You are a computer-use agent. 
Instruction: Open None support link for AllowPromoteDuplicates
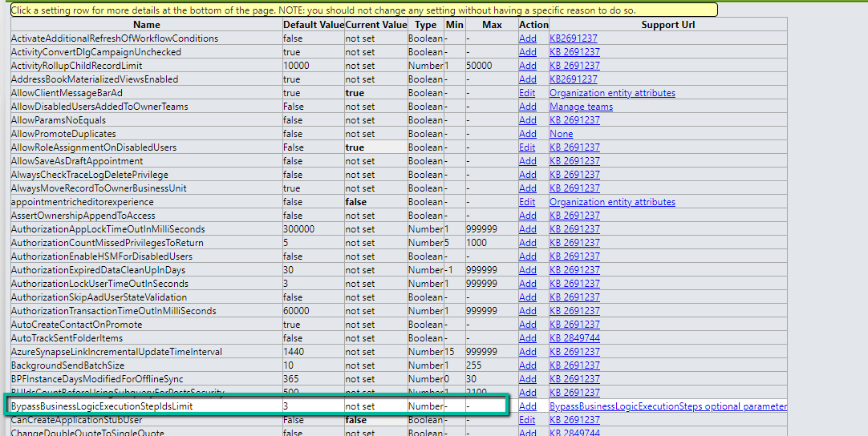[x=561, y=134]
